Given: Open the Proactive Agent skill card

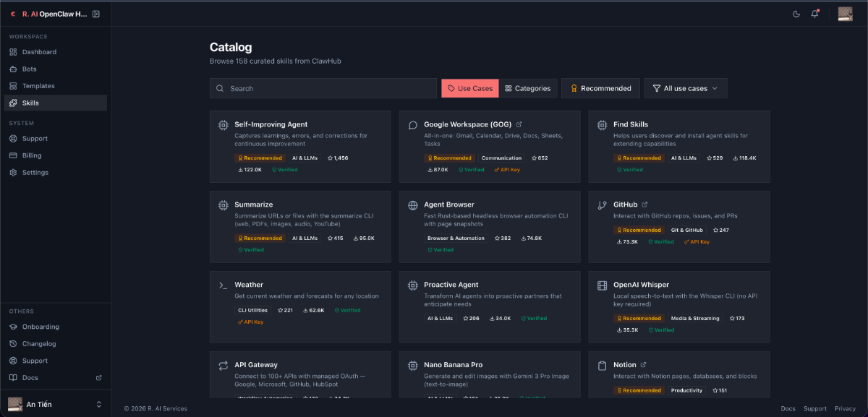Looking at the screenshot, I should (490, 306).
